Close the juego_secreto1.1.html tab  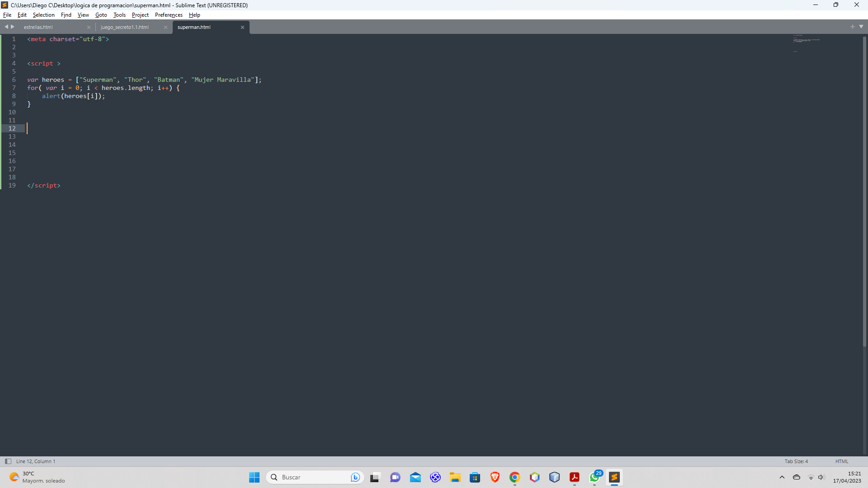(x=165, y=28)
